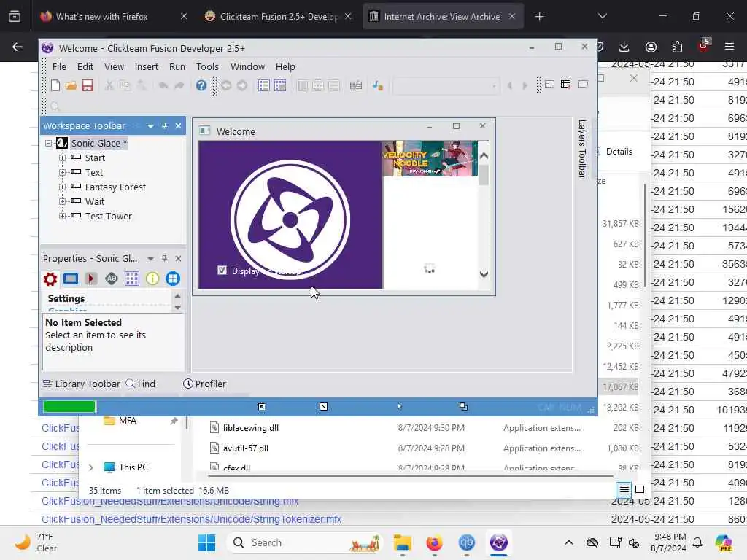
Task: Open the Firefox extensions puzzle icon
Action: [x=677, y=47]
